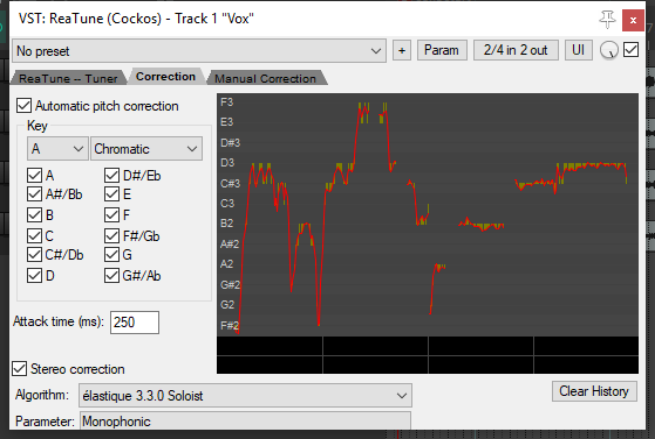This screenshot has width=655, height=439.
Task: Click the G2 label in pitch graph
Action: pyautogui.click(x=228, y=305)
